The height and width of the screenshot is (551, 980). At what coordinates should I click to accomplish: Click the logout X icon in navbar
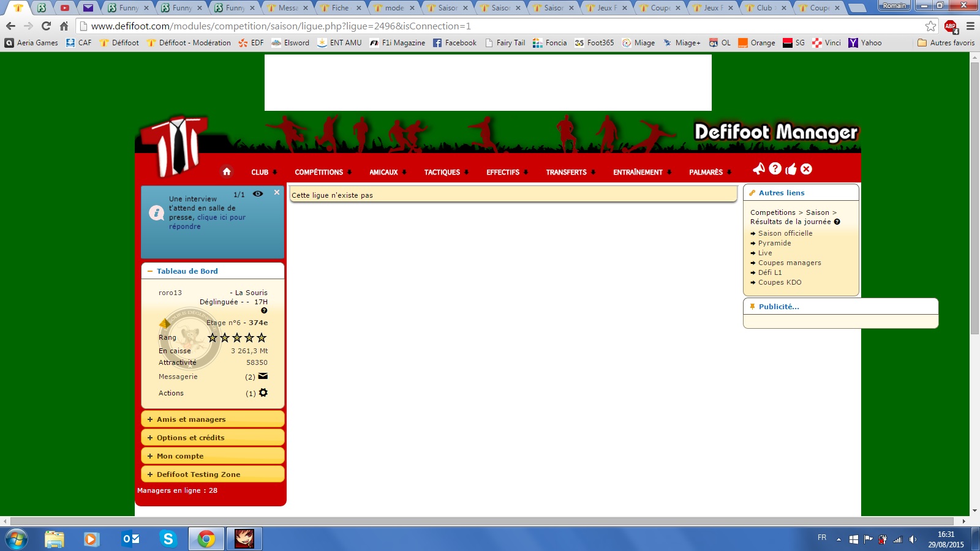click(x=806, y=169)
